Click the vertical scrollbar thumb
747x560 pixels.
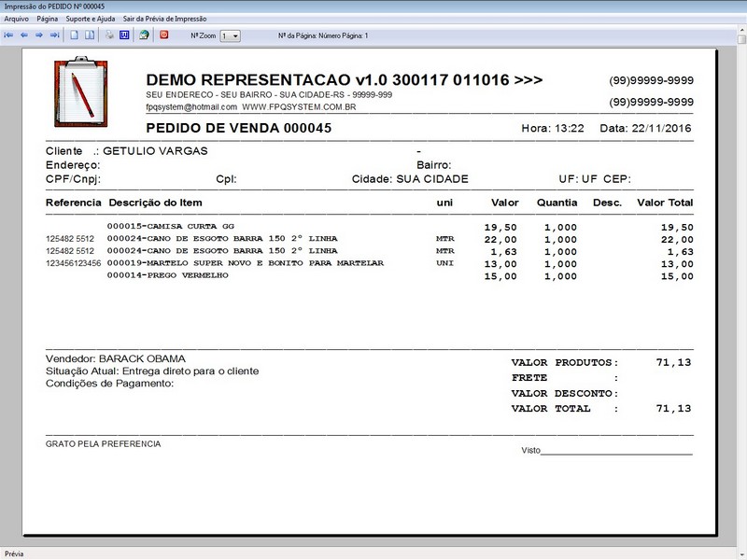point(741,39)
